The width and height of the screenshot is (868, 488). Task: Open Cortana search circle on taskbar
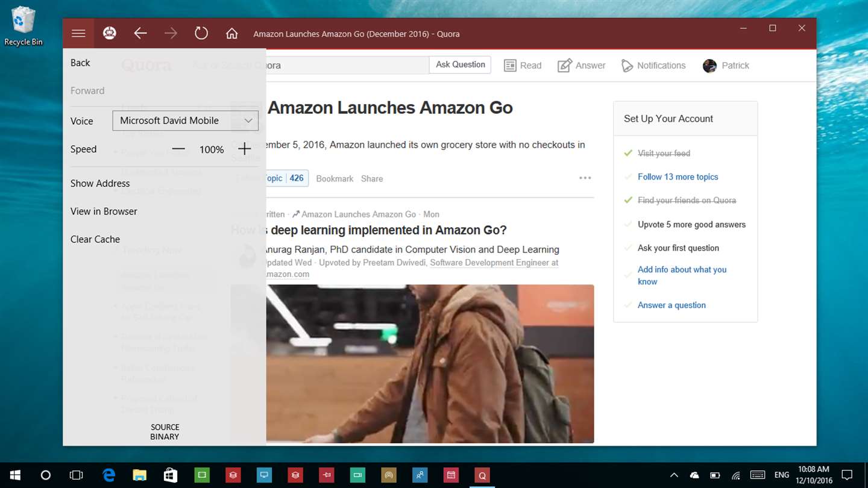click(45, 475)
